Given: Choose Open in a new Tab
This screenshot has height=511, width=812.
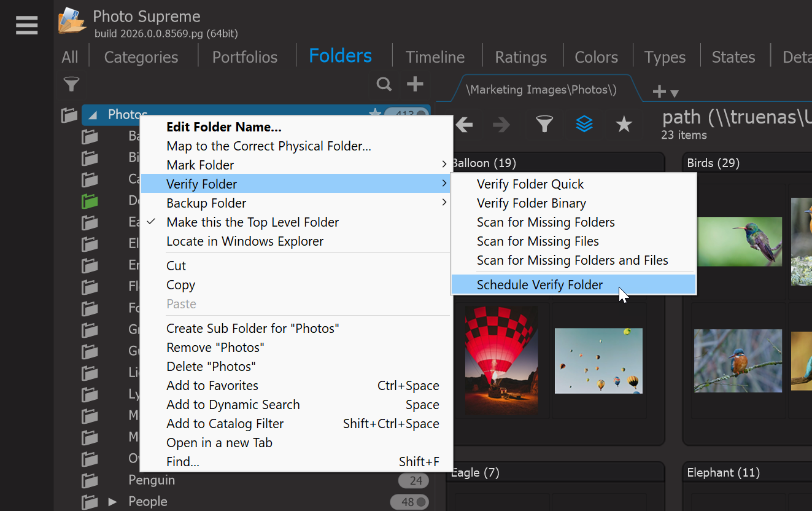Looking at the screenshot, I should [297, 442].
